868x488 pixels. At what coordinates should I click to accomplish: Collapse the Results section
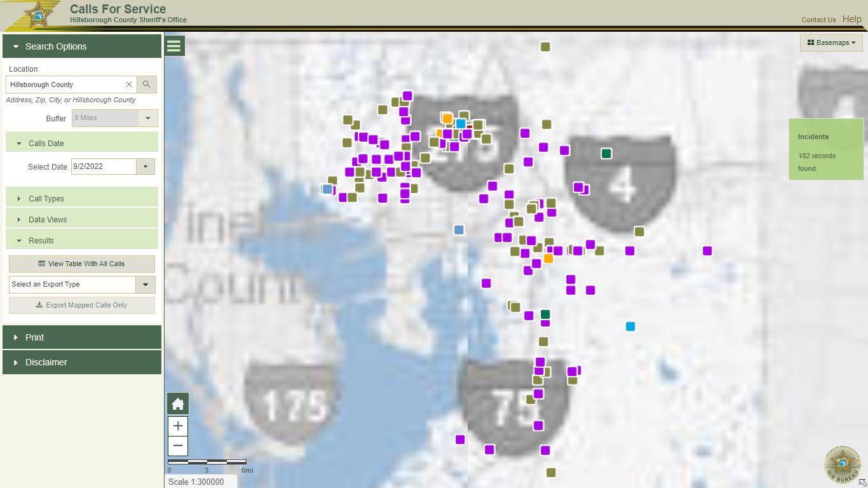82,241
